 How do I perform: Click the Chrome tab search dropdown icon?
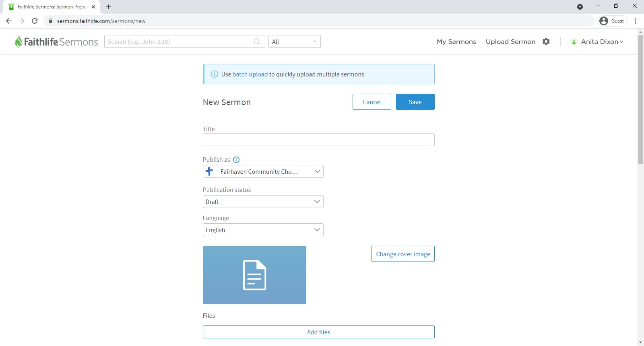(580, 7)
